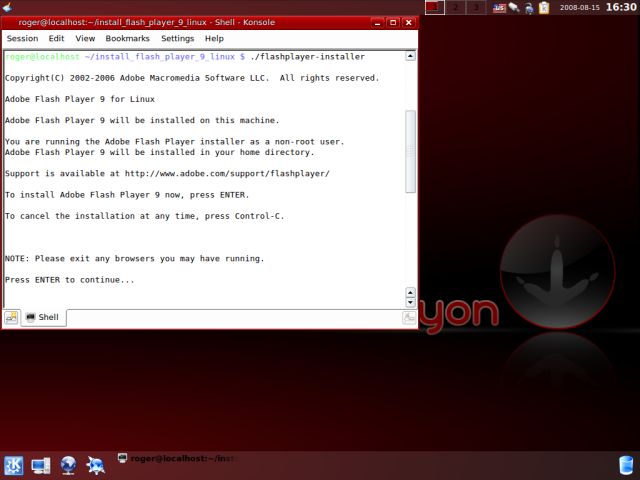Click the Konsole window title bar text

click(x=147, y=22)
